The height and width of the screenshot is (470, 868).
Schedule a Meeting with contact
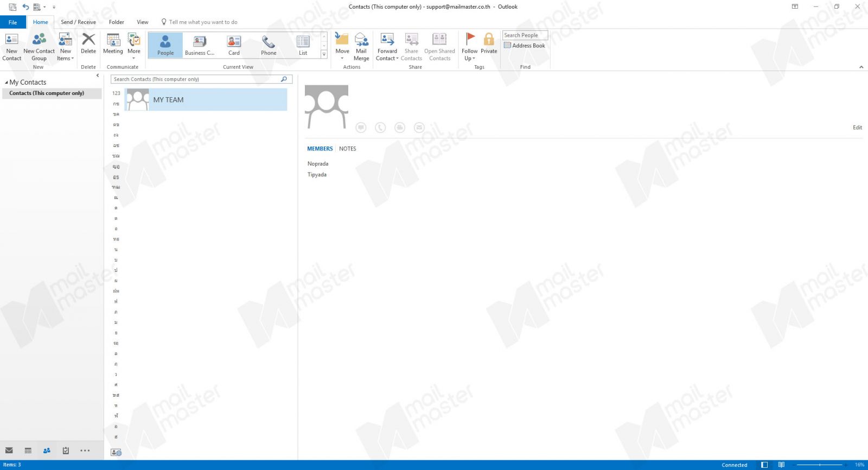pos(113,43)
